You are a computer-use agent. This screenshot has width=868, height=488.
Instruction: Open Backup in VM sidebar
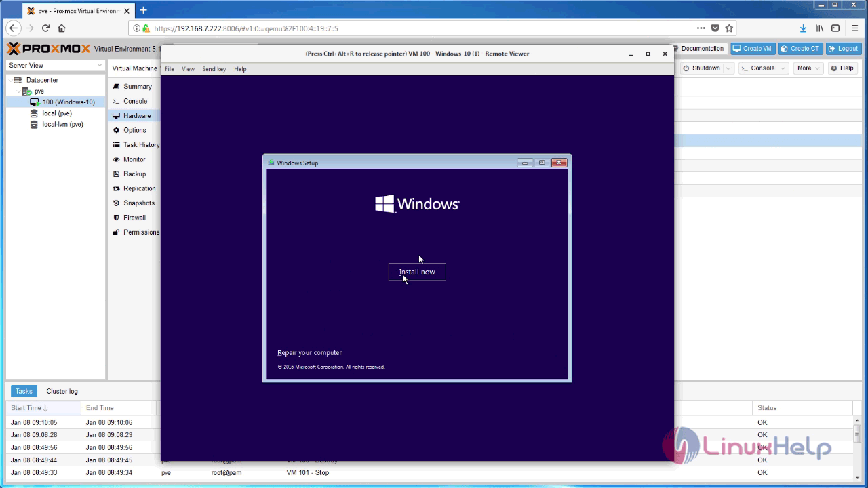pos(134,174)
